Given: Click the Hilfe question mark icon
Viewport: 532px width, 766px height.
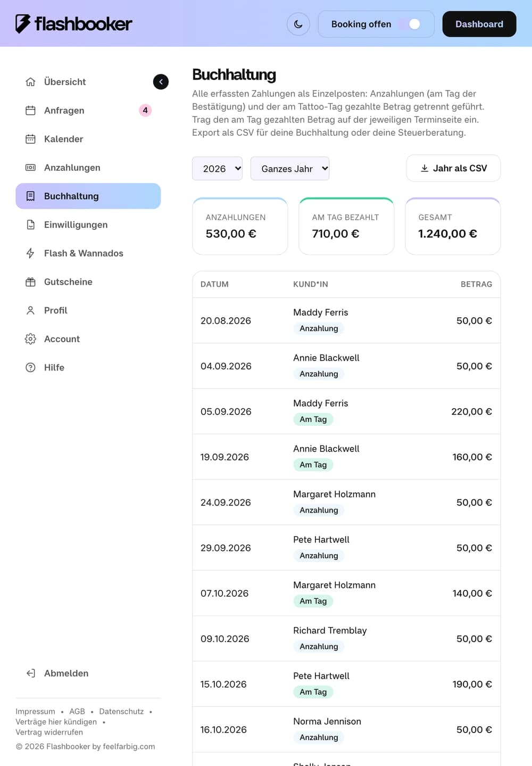Looking at the screenshot, I should 30,367.
